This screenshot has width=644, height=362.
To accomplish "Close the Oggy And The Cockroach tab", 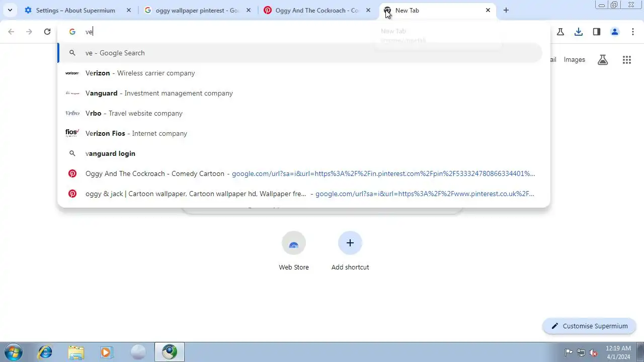I will [x=368, y=10].
